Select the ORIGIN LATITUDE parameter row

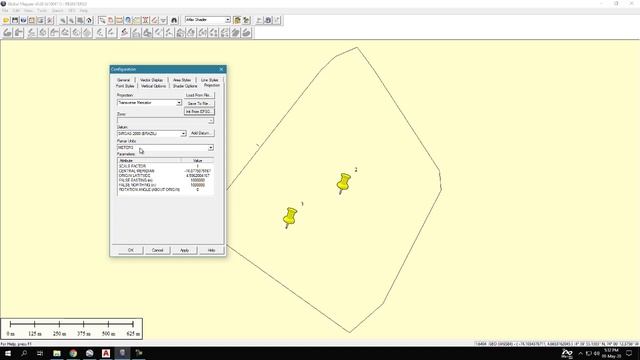pyautogui.click(x=165, y=176)
